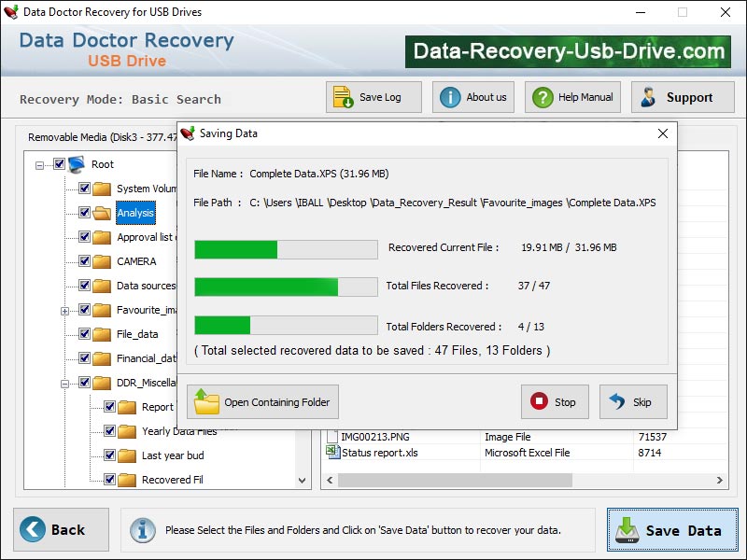This screenshot has height=560, width=747.
Task: Uncheck the Root checkbox
Action: 60,164
